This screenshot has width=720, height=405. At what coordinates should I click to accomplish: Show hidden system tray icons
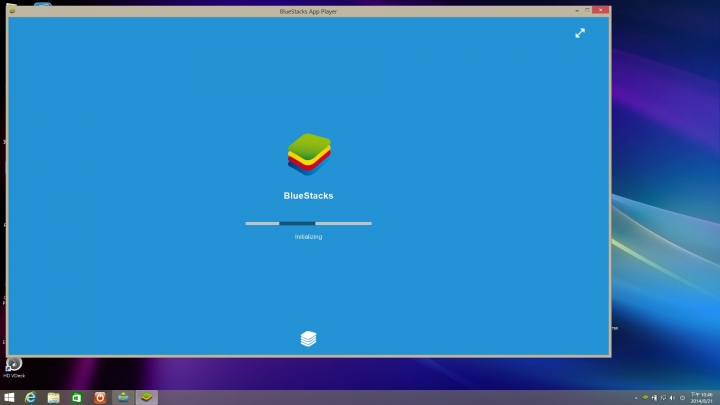[x=636, y=398]
